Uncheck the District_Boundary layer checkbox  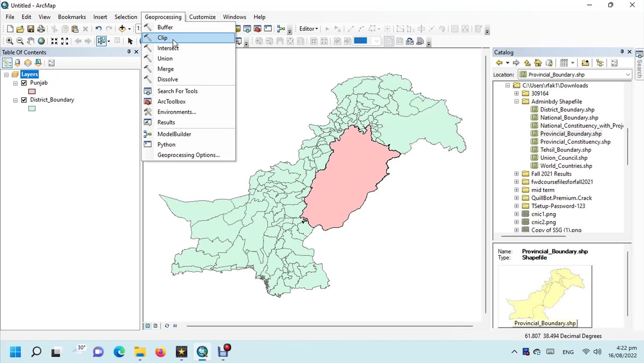tap(24, 100)
